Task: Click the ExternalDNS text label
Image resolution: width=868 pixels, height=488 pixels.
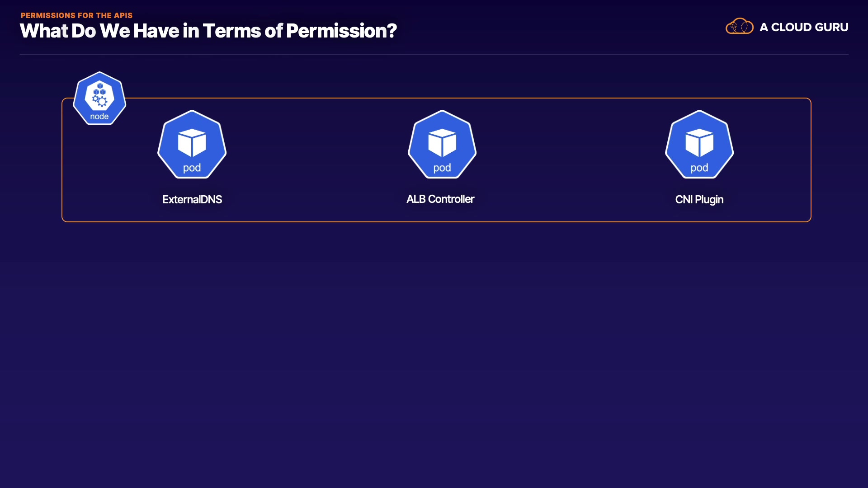Action: click(192, 199)
